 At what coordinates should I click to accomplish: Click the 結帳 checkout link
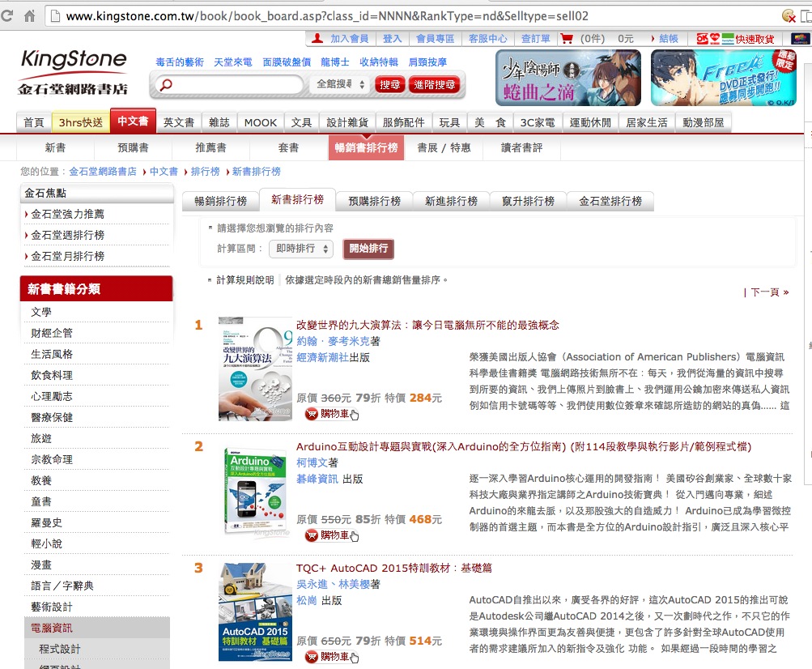coord(669,39)
